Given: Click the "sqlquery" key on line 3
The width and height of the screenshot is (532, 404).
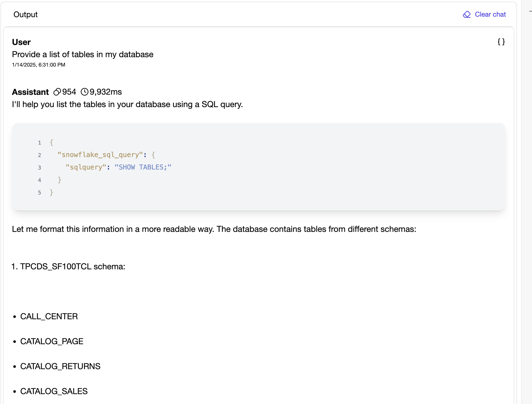Looking at the screenshot, I should point(86,167).
